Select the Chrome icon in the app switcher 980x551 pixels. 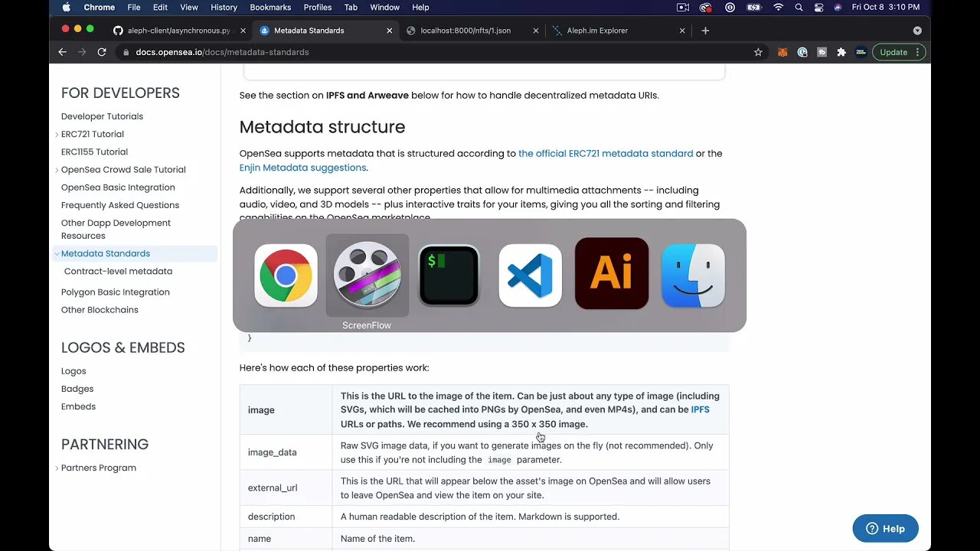[x=286, y=275]
